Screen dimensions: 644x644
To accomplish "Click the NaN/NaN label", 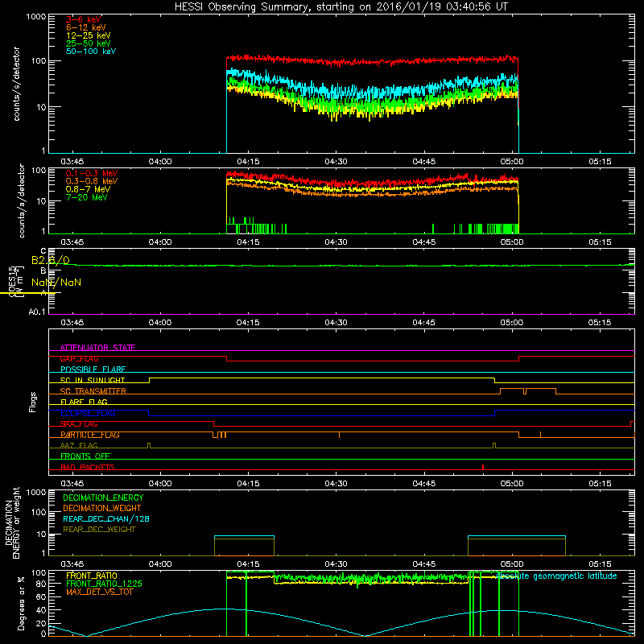I will coord(56,283).
